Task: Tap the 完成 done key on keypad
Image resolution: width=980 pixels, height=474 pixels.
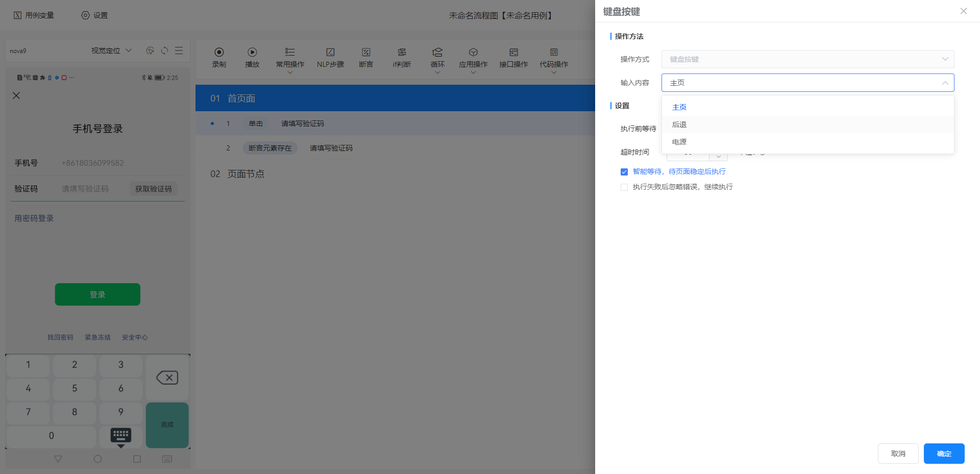Action: (x=167, y=425)
